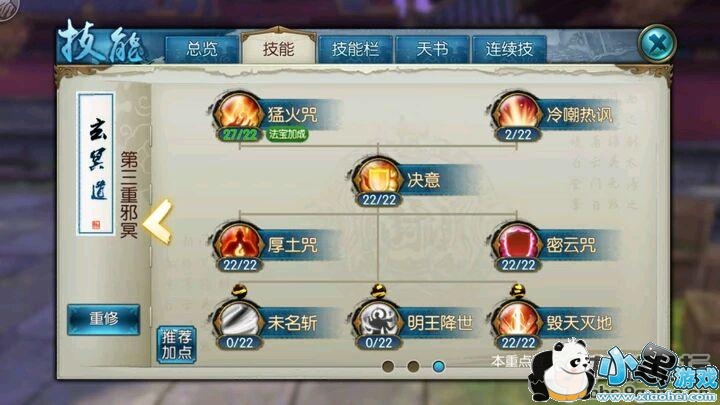Choose the 厚土咒 skill icon
This screenshot has height=405, width=720.
(x=239, y=242)
